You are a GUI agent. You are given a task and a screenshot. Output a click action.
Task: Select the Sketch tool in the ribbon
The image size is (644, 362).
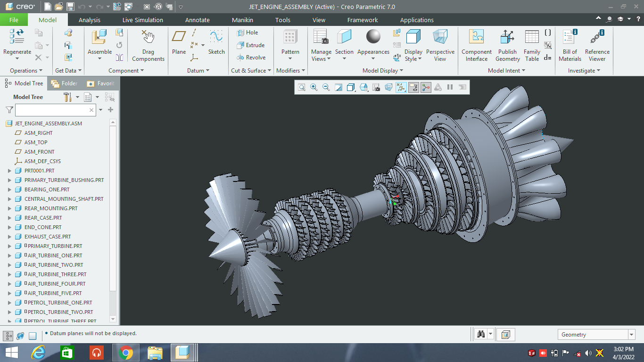216,42
